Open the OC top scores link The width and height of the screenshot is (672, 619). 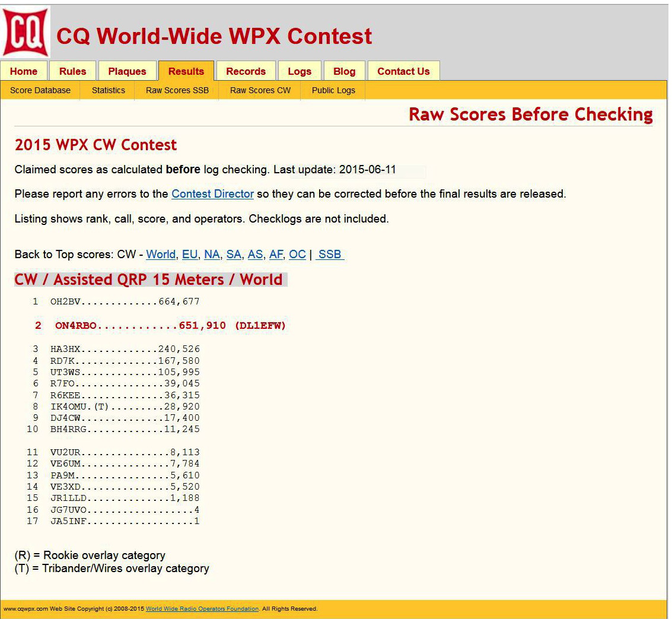[x=297, y=255]
